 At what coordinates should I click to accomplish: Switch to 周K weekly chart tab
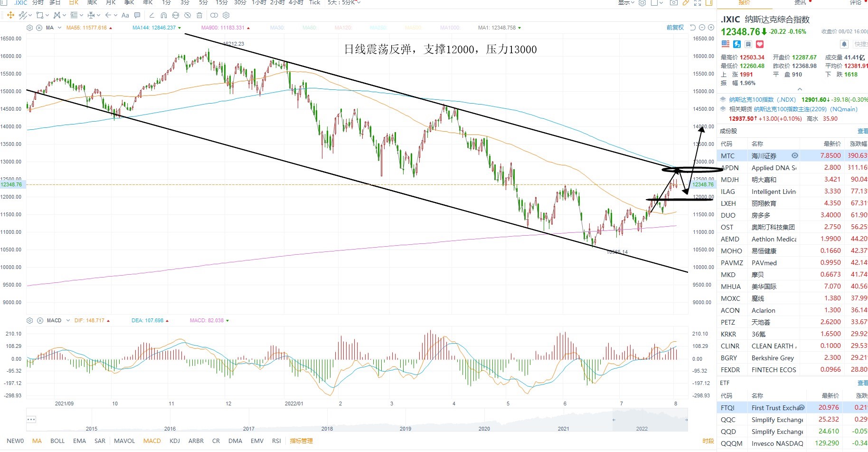[x=92, y=3]
